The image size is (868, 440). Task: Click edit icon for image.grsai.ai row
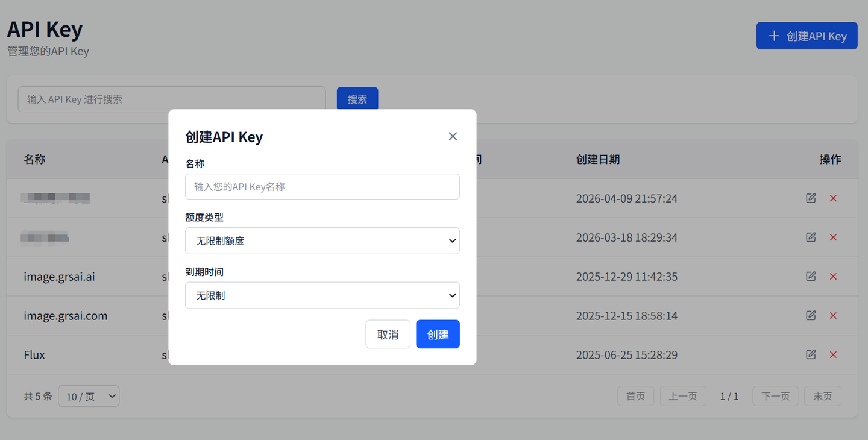pyautogui.click(x=811, y=276)
